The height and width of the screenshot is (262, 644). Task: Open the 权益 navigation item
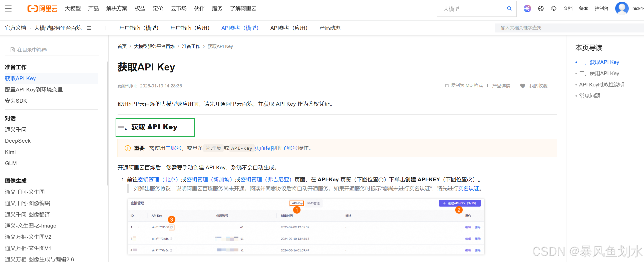click(x=140, y=8)
